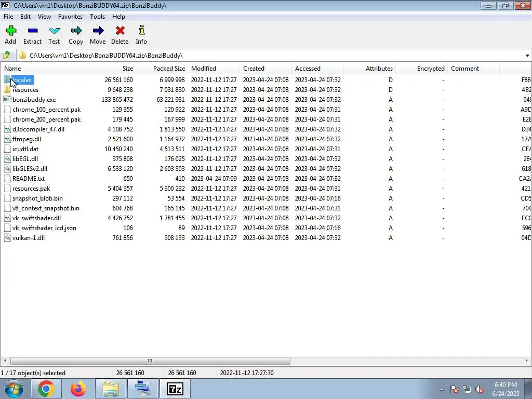Go up one folder level arrow icon
Image resolution: width=532 pixels, height=399 pixels.
point(6,55)
